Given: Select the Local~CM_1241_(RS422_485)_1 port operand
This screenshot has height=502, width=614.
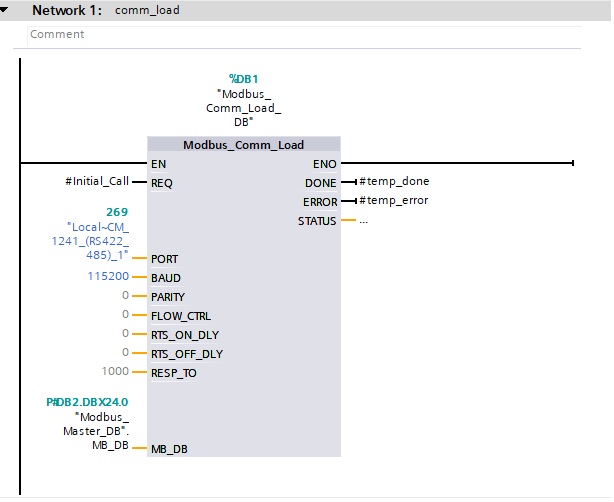Looking at the screenshot, I should click(x=90, y=241).
